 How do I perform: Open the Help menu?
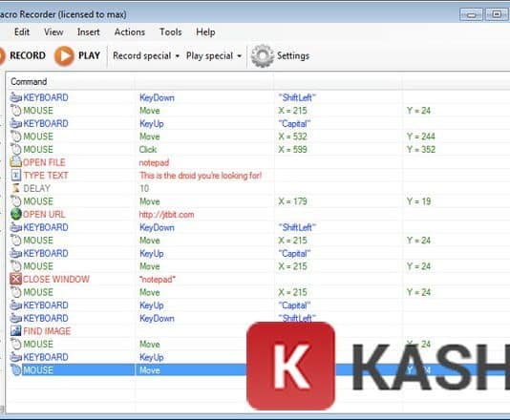[x=205, y=32]
